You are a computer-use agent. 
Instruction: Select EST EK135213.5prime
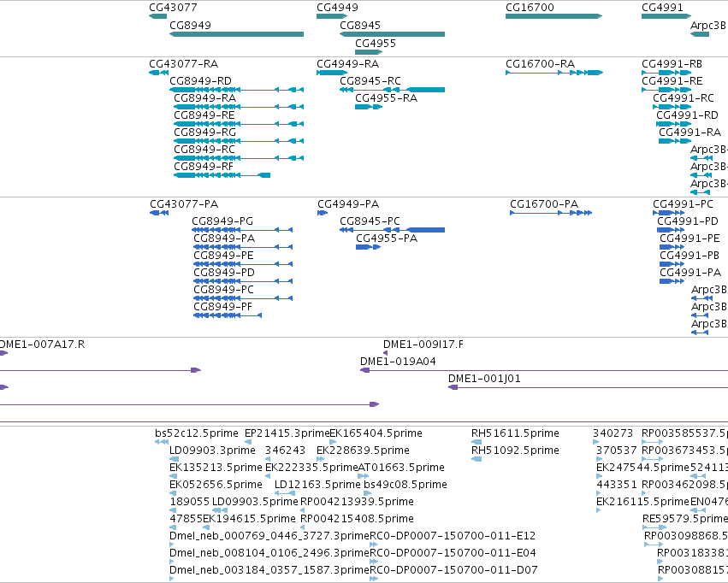point(173,476)
